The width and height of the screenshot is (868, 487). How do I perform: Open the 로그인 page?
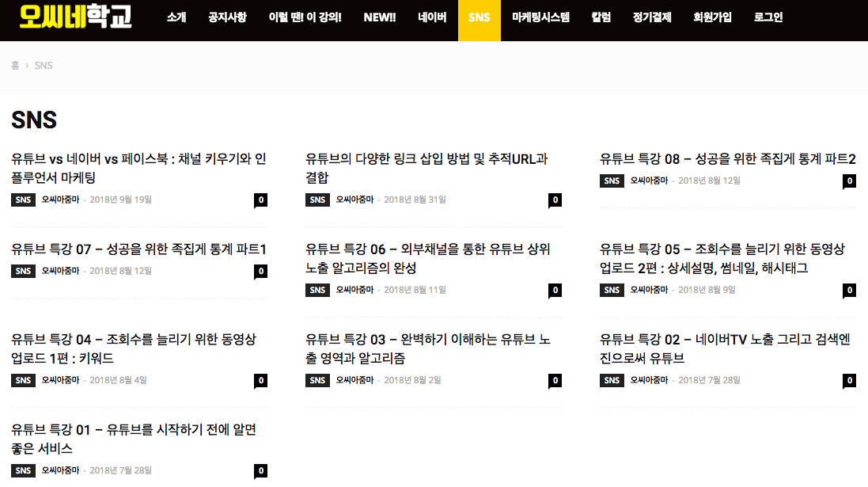coord(768,17)
